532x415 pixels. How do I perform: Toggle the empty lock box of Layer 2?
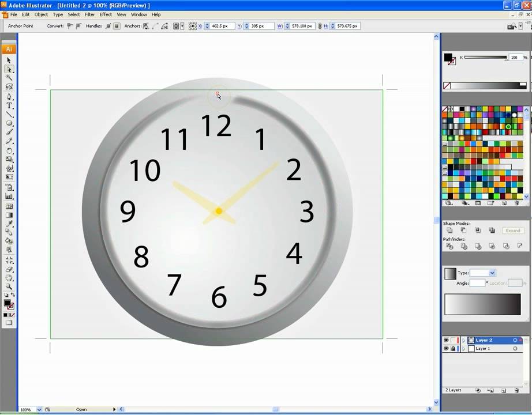(x=453, y=340)
